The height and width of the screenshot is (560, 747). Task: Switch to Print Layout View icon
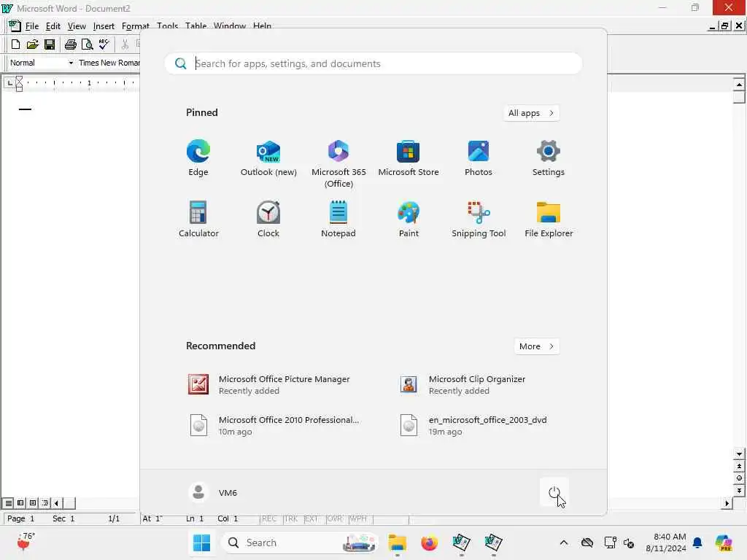tap(33, 503)
